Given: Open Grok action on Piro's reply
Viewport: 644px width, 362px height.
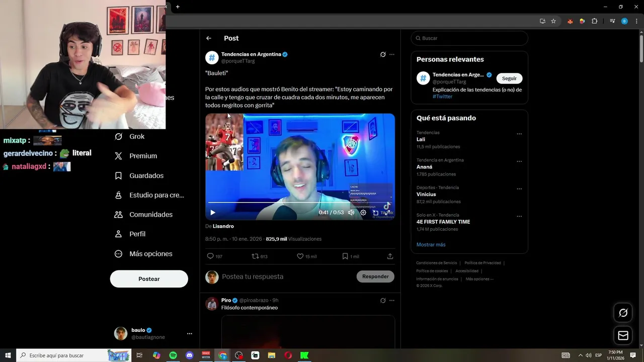Looking at the screenshot, I should pyautogui.click(x=383, y=301).
